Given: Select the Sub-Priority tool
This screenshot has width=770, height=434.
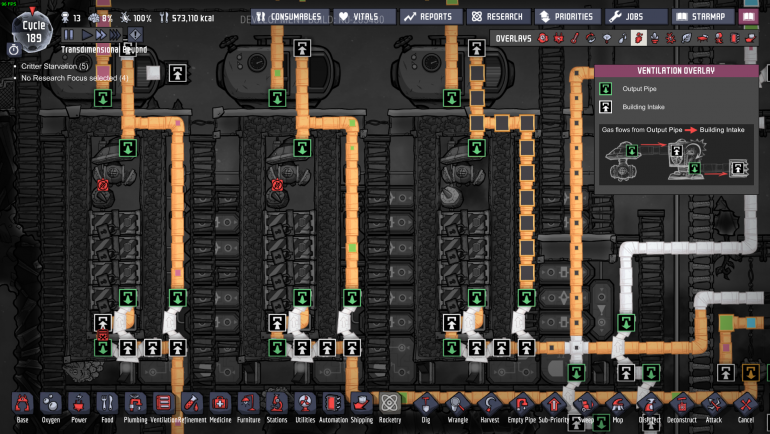Looking at the screenshot, I should point(553,408).
